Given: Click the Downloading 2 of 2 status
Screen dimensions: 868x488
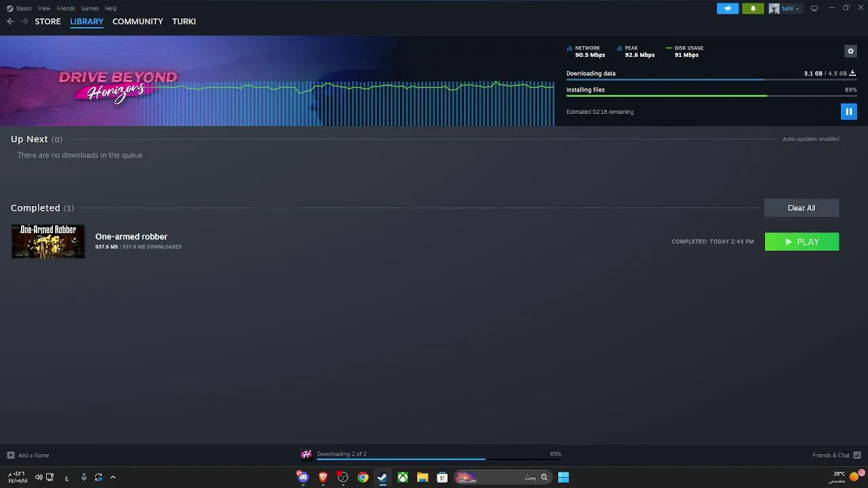Looking at the screenshot, I should pyautogui.click(x=341, y=454).
